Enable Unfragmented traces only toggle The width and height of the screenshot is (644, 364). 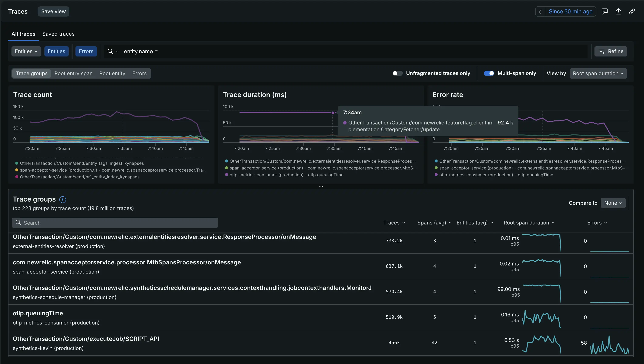tap(397, 73)
